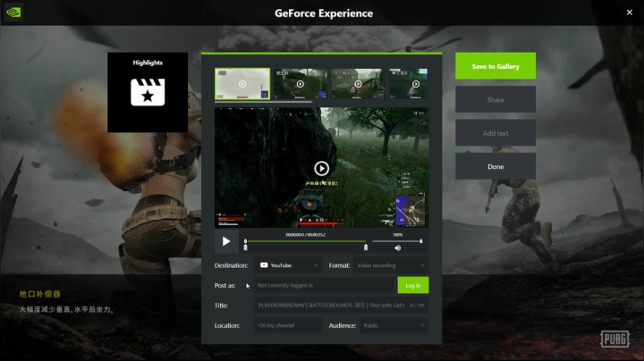Click the trim end handle on timeline
Viewport: 644px width, 361px height.
click(366, 248)
